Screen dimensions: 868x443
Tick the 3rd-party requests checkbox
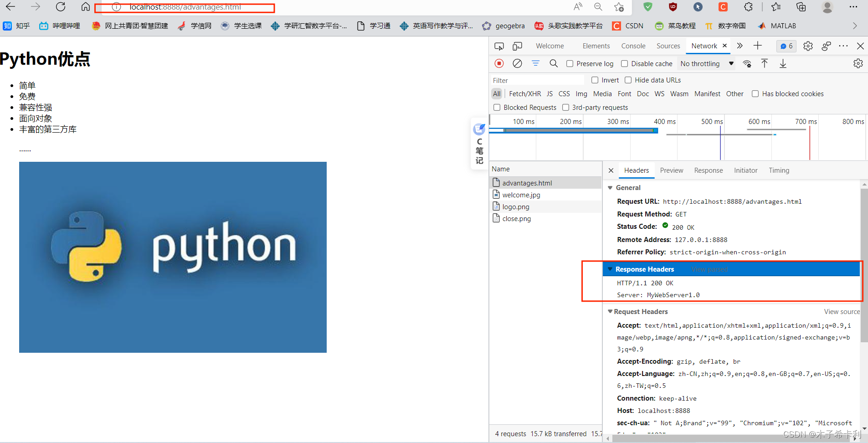[565, 108]
